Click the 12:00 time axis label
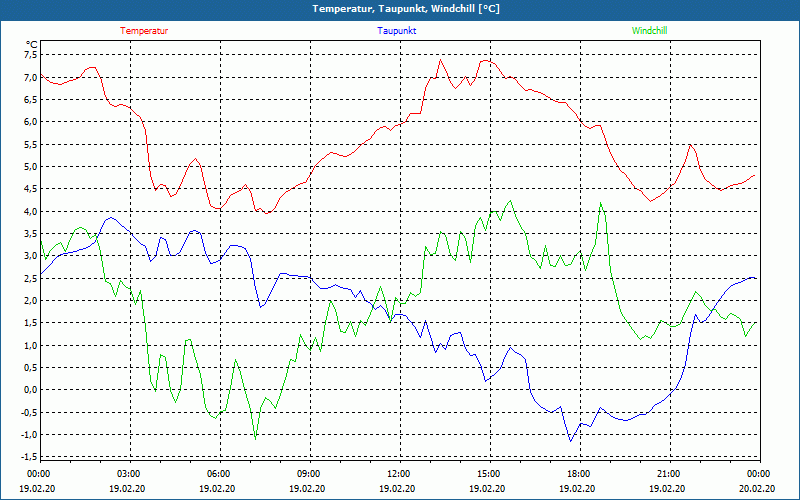800x500 pixels. (x=398, y=474)
